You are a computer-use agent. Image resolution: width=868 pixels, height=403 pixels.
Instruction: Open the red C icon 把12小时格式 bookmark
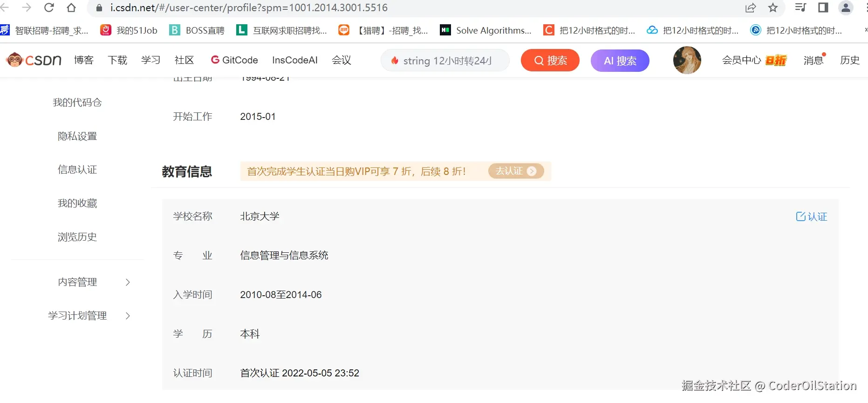589,30
